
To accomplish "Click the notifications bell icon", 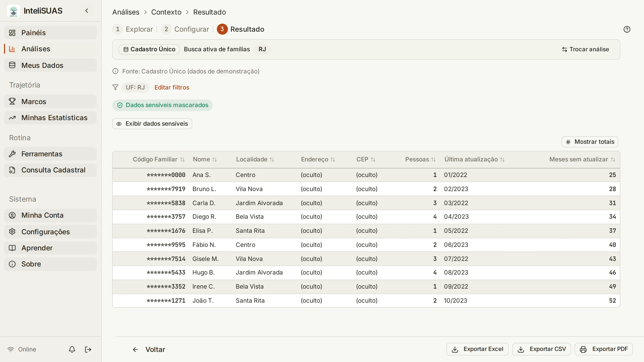I will pyautogui.click(x=72, y=349).
